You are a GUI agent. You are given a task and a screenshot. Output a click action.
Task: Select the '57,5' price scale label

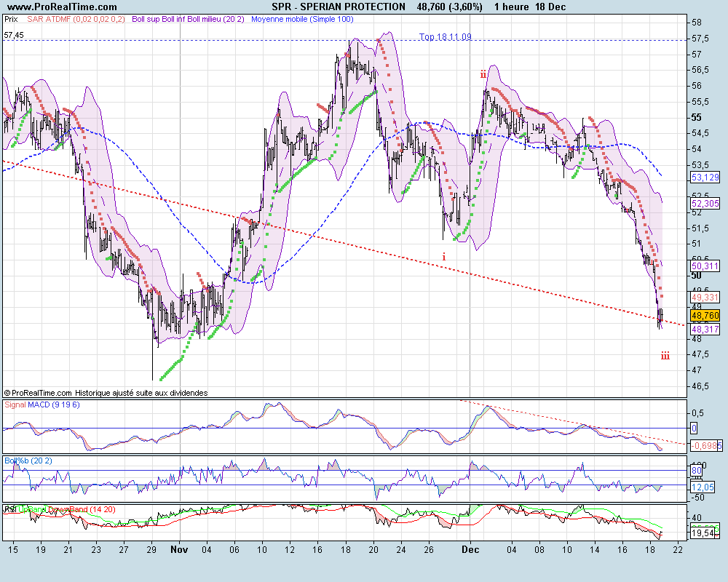pos(700,39)
